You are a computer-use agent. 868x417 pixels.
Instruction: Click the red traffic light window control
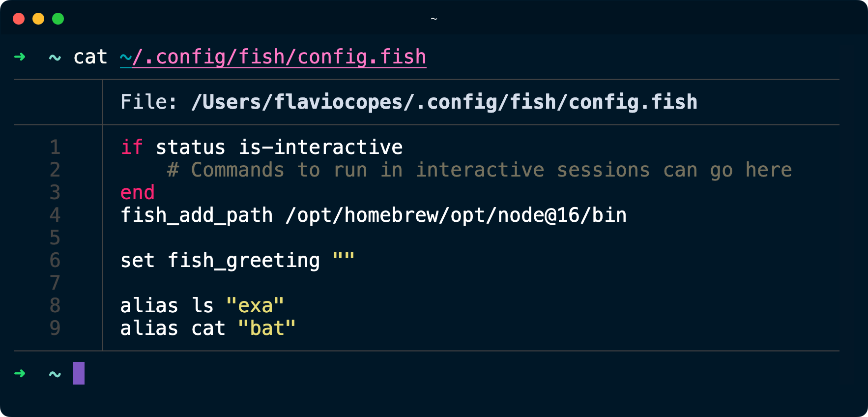click(x=19, y=18)
